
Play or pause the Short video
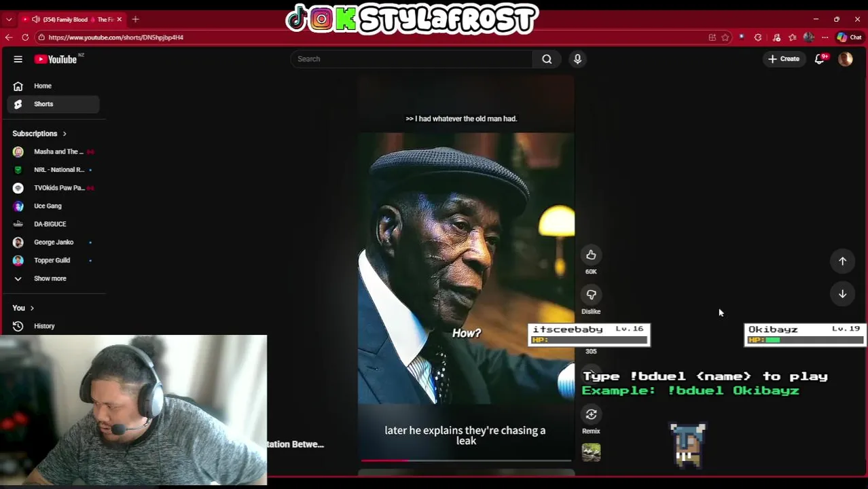click(466, 268)
